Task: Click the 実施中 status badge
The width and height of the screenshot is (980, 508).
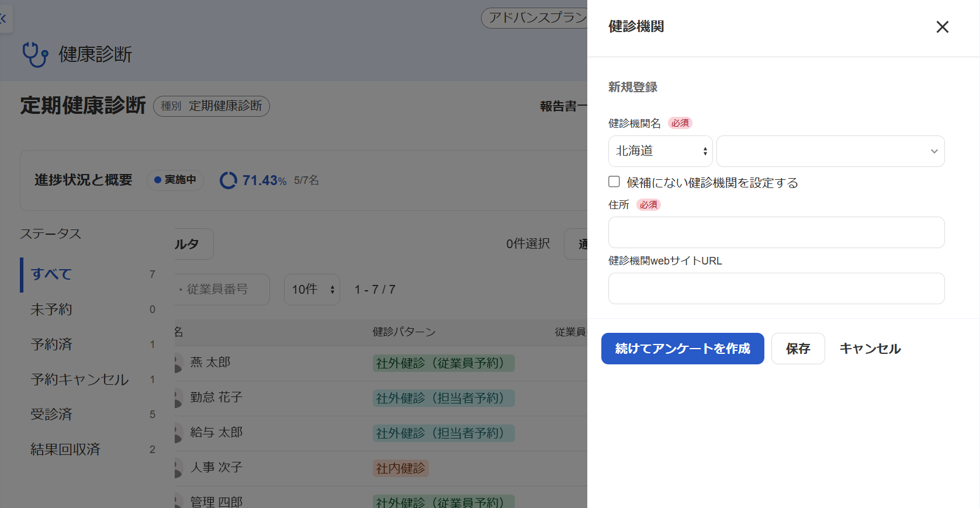Action: [x=175, y=180]
